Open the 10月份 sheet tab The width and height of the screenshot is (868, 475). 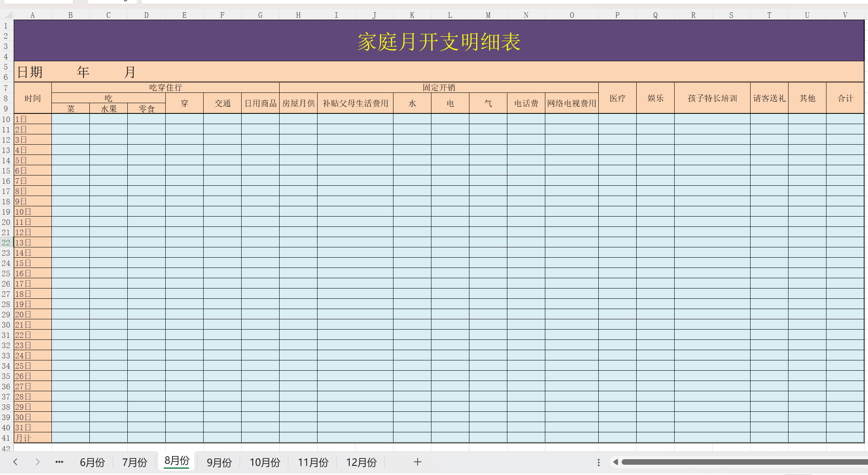(x=265, y=462)
